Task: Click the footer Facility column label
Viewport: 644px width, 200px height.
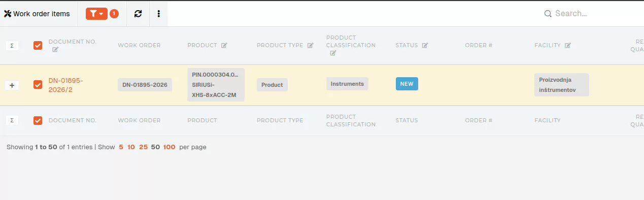Action: click(x=547, y=120)
